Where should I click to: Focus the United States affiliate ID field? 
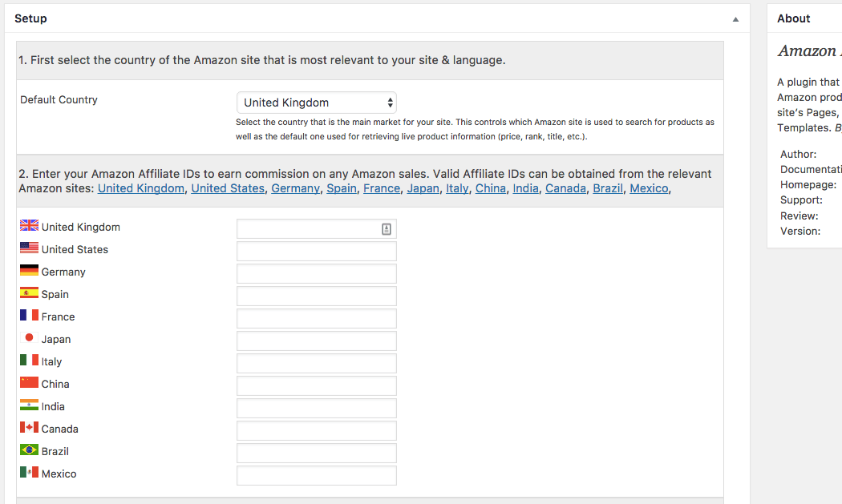click(316, 251)
